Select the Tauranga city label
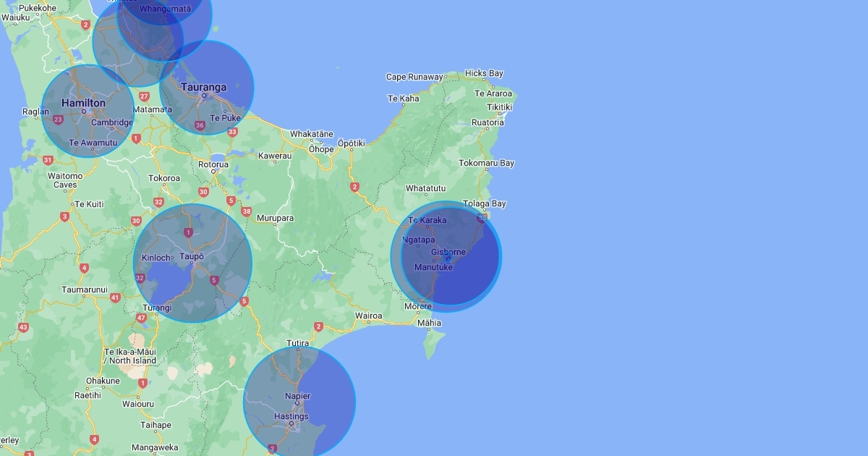The height and width of the screenshot is (456, 868). [203, 87]
